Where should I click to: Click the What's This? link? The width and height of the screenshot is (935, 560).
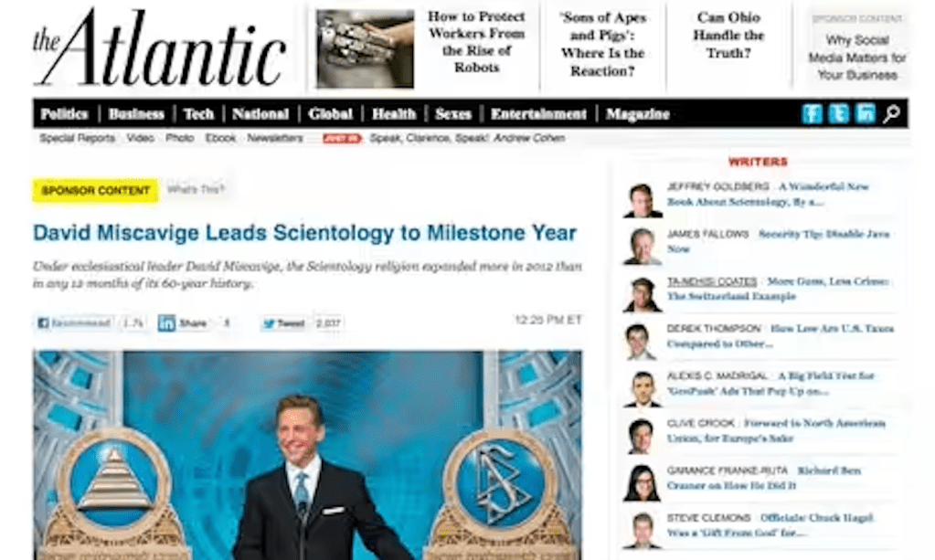point(196,189)
